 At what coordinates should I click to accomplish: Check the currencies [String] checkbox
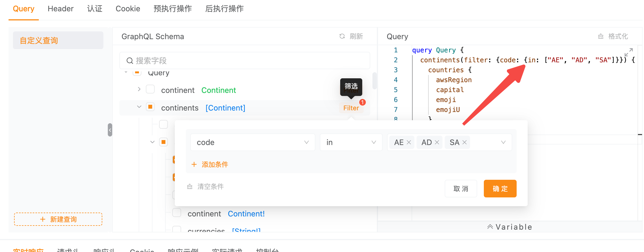click(177, 230)
